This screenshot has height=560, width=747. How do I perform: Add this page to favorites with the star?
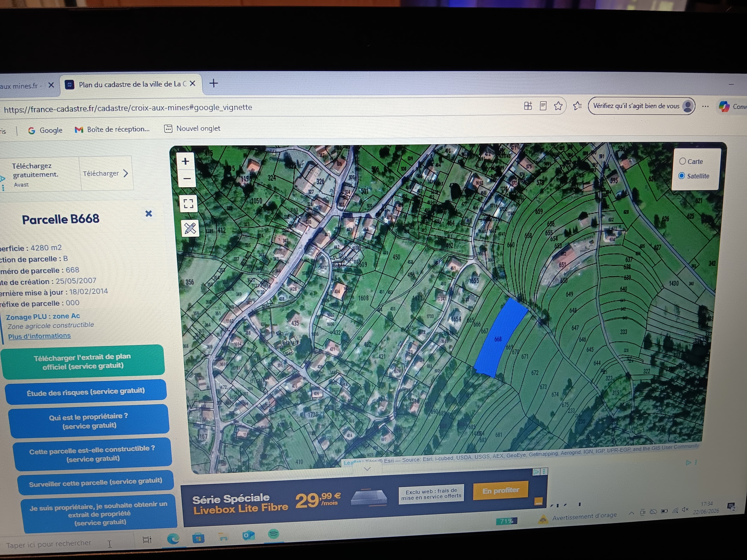558,106
